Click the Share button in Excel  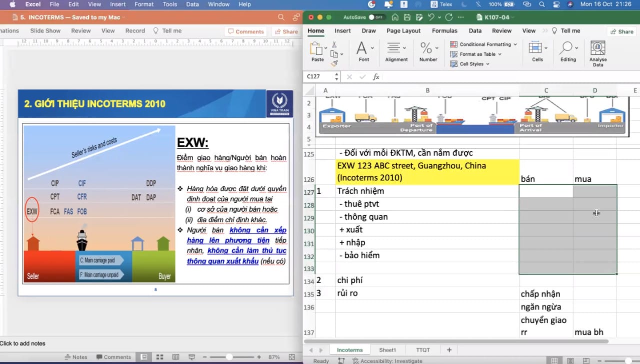pos(621,31)
